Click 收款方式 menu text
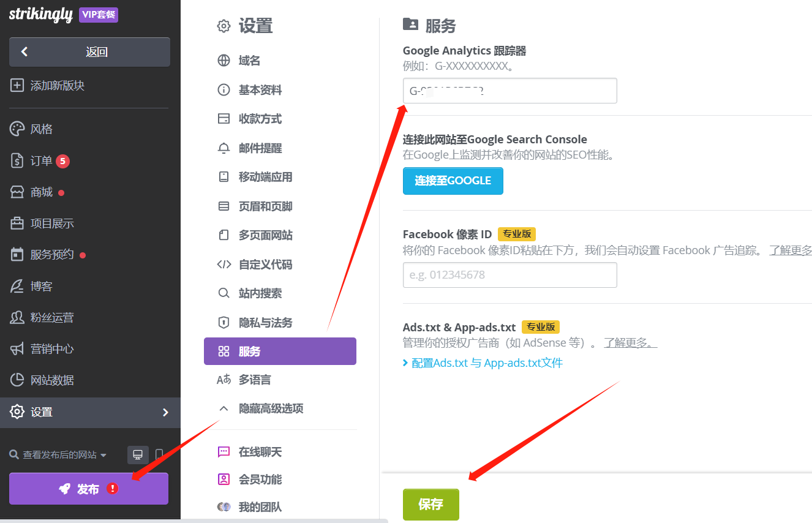Viewport: 812px width, 523px height. [x=260, y=119]
